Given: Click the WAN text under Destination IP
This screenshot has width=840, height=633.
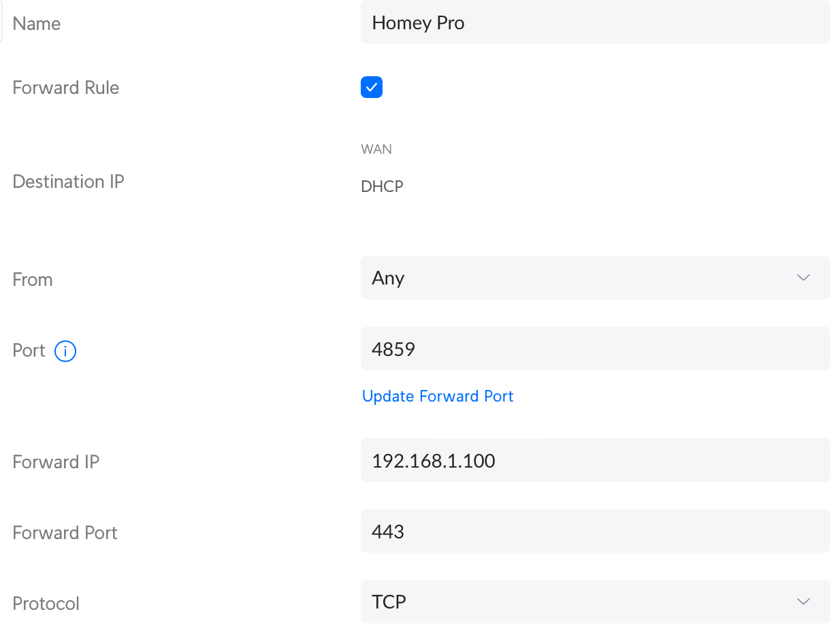Looking at the screenshot, I should [376, 149].
